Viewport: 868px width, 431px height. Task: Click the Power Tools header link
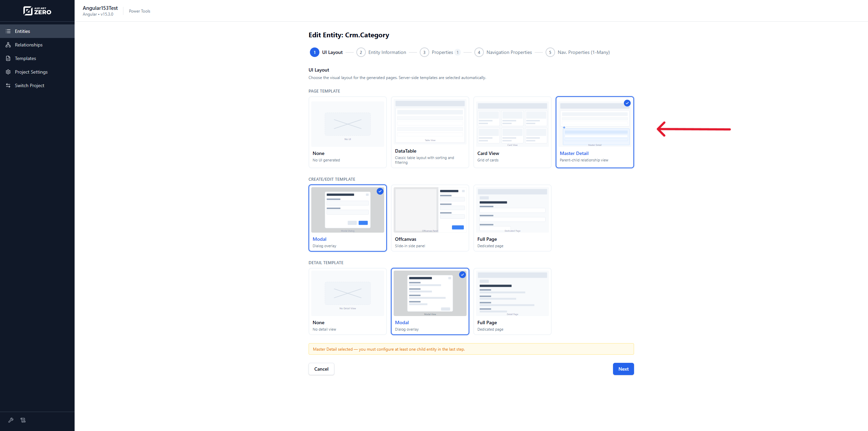click(x=139, y=11)
